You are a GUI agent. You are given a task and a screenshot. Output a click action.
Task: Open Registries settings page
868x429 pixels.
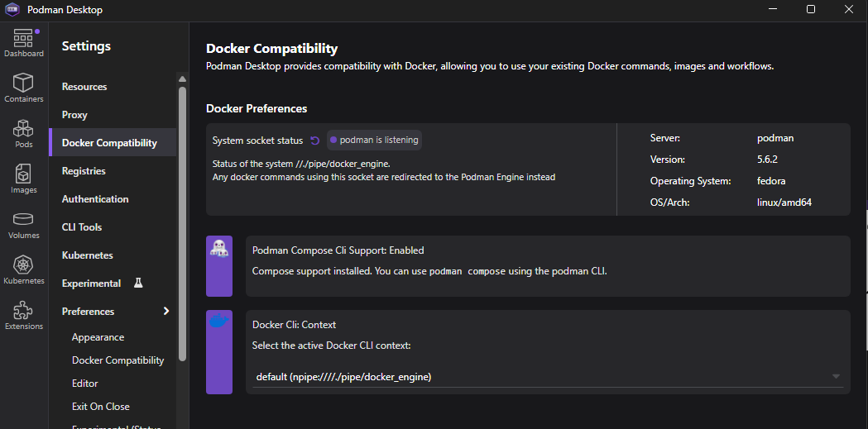[x=84, y=171]
